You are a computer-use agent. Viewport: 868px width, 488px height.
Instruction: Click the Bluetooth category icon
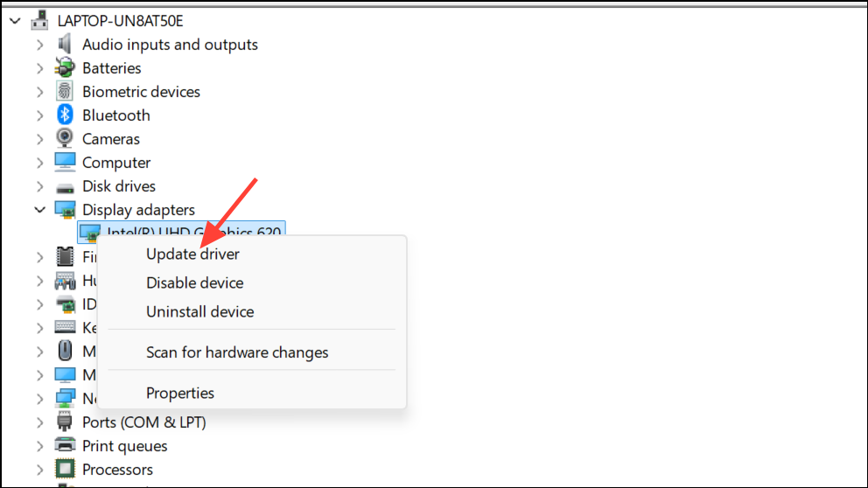[65, 115]
